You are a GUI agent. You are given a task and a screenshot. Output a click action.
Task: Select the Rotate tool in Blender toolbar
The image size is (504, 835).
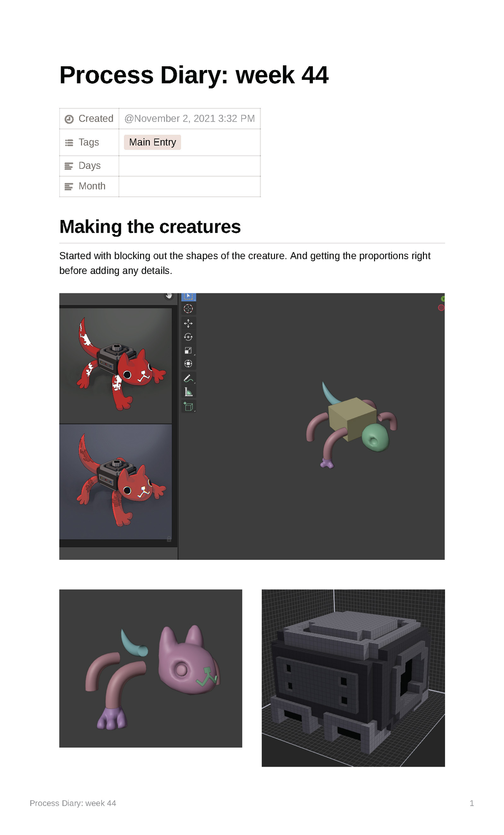click(188, 337)
